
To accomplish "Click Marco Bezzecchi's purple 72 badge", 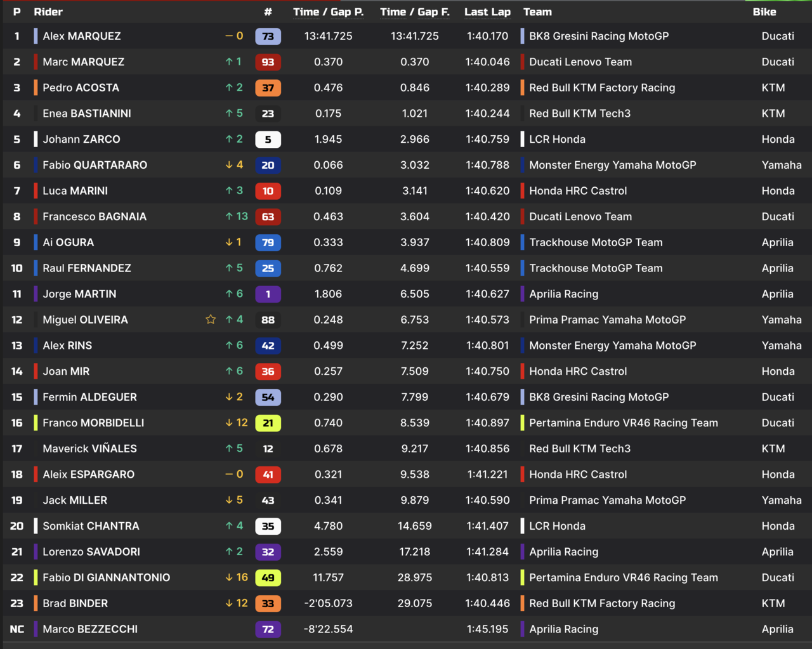I will coord(268,629).
